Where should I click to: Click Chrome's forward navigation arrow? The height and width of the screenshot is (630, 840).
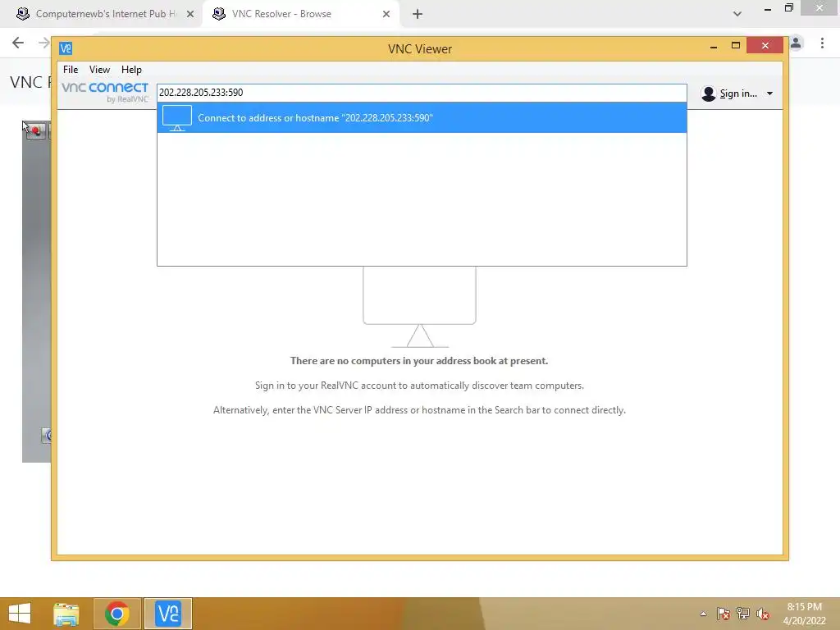pyautogui.click(x=44, y=43)
